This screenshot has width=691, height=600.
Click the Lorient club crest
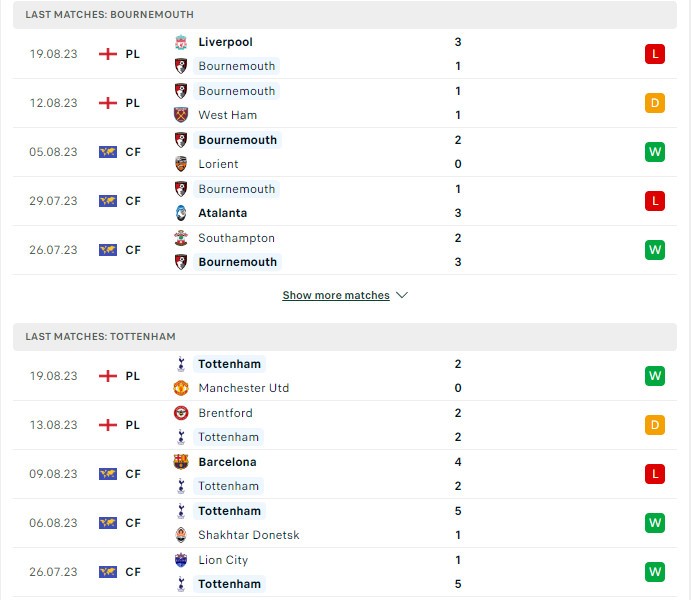pyautogui.click(x=181, y=164)
